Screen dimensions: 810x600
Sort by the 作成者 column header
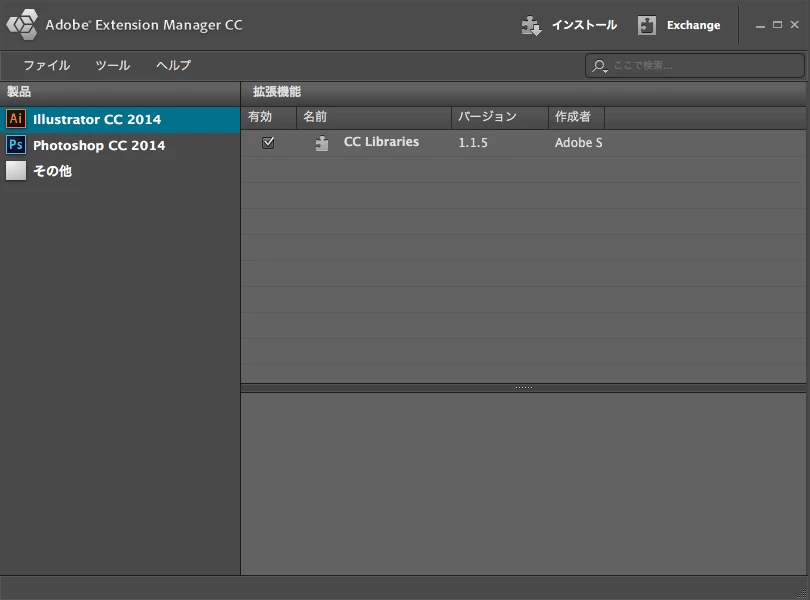[577, 117]
